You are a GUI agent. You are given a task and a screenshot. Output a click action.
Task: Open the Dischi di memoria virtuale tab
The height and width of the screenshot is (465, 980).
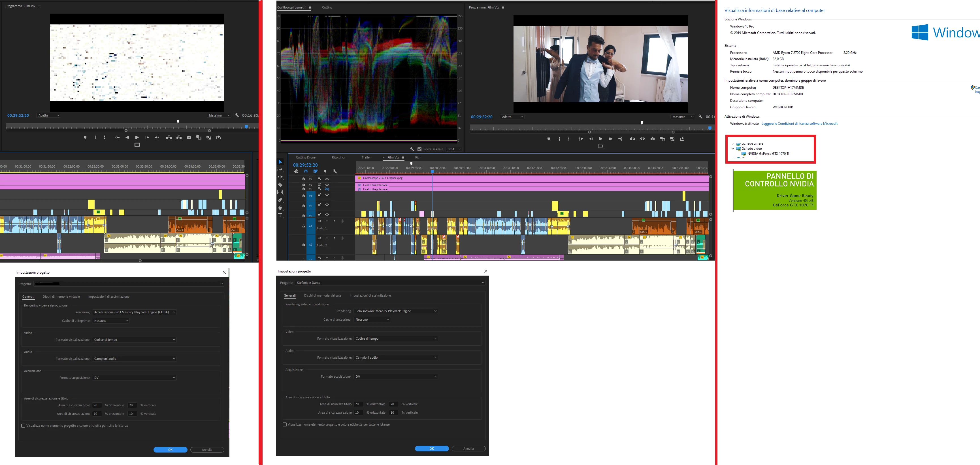322,295
